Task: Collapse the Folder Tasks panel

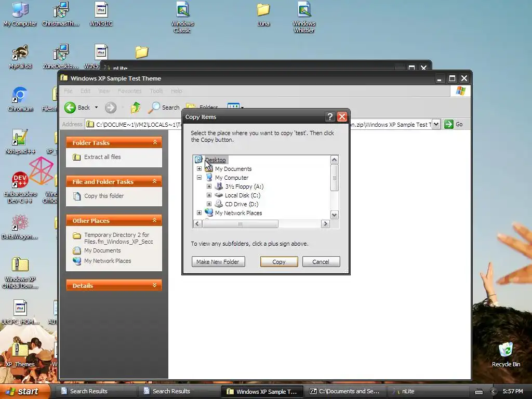Action: click(x=155, y=142)
